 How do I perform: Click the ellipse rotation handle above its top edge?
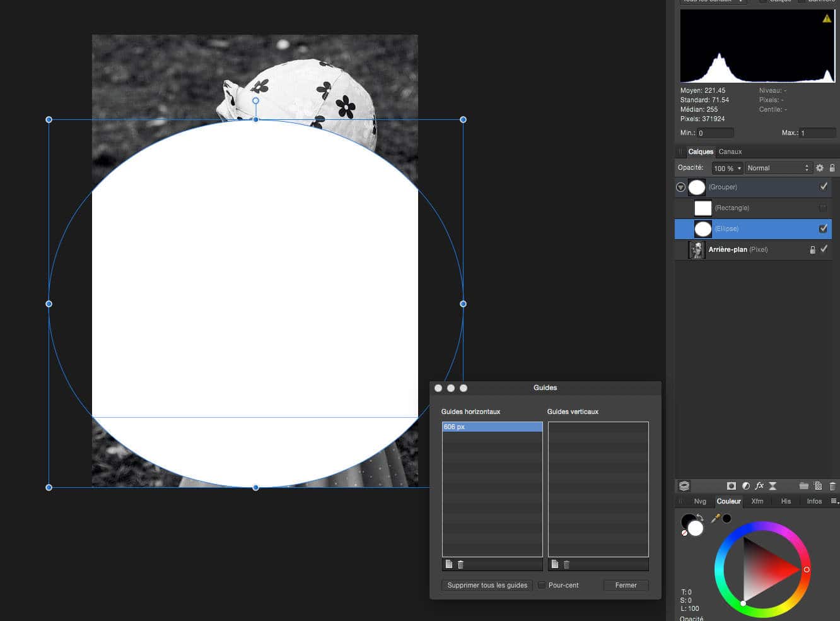coord(255,100)
